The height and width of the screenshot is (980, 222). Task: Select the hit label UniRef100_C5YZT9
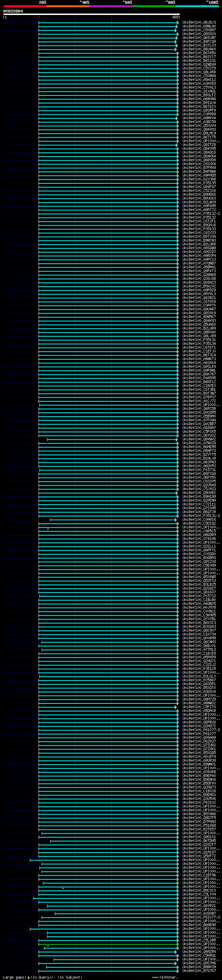click(x=199, y=68)
